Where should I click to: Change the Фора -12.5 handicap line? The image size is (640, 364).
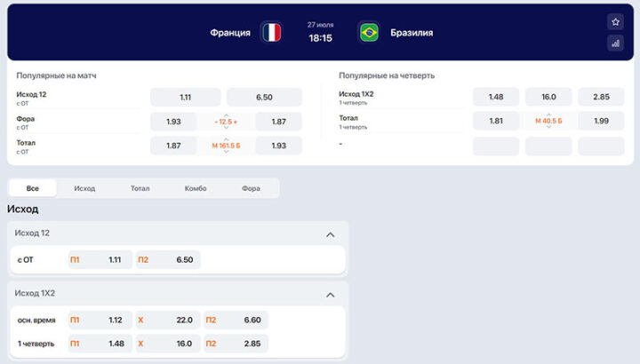coord(226,121)
